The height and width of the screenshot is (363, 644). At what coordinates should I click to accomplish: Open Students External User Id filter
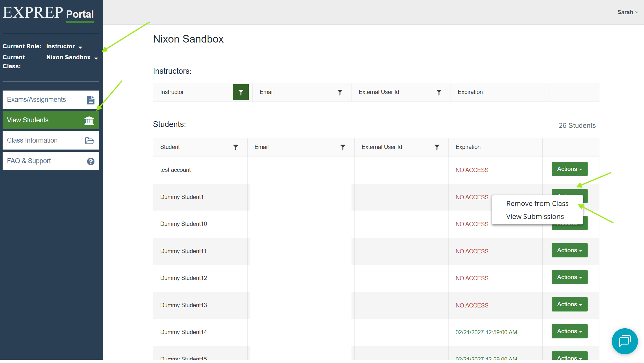point(437,147)
